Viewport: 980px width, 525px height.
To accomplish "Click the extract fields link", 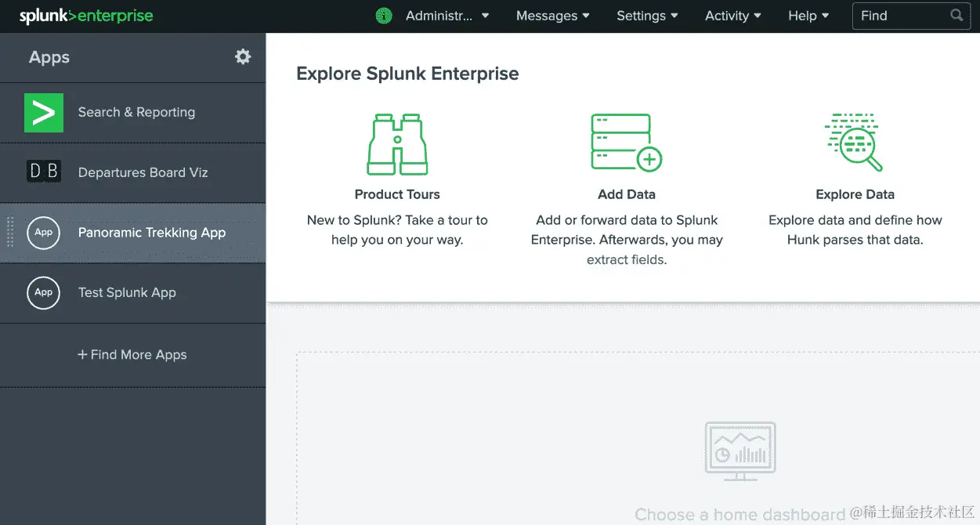I will pos(627,259).
